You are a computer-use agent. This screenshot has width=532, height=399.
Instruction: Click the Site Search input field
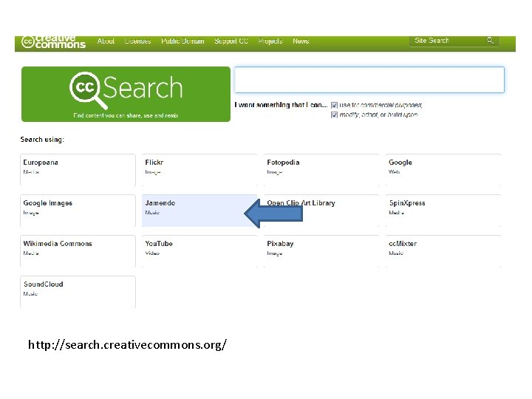tap(454, 41)
